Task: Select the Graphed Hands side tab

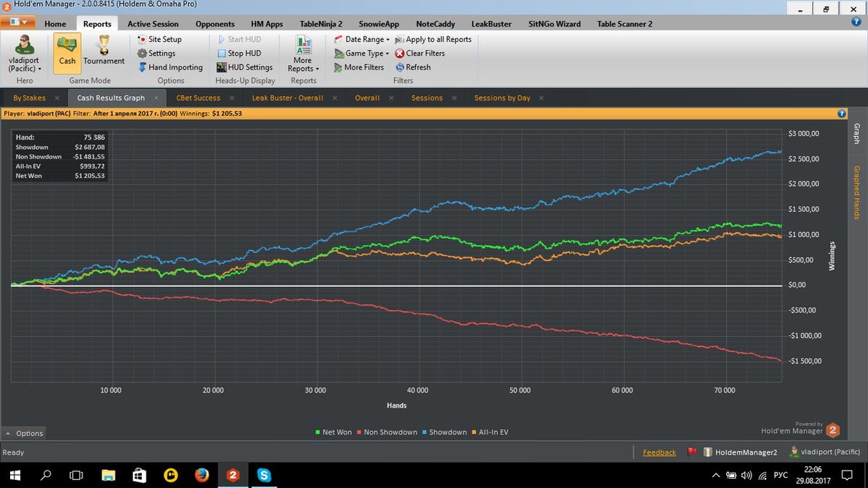Action: 856,192
